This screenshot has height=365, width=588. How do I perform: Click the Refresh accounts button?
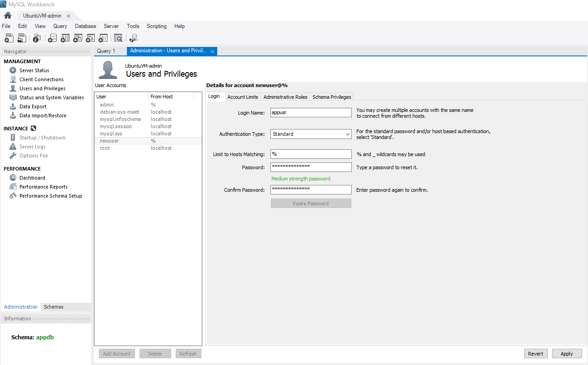[x=188, y=354]
